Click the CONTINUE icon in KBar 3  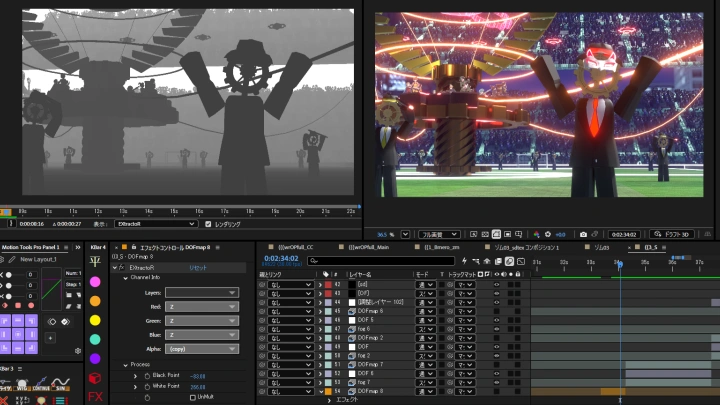click(41, 384)
